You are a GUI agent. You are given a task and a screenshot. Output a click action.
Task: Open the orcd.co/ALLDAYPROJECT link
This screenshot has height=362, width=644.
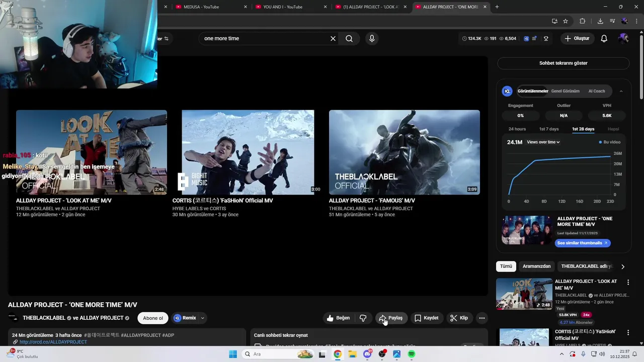(x=53, y=342)
